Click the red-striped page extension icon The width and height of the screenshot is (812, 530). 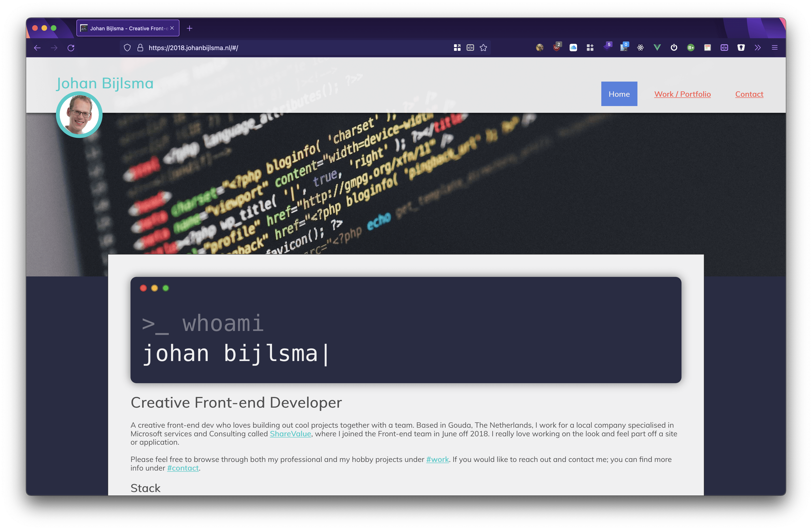pyautogui.click(x=707, y=48)
